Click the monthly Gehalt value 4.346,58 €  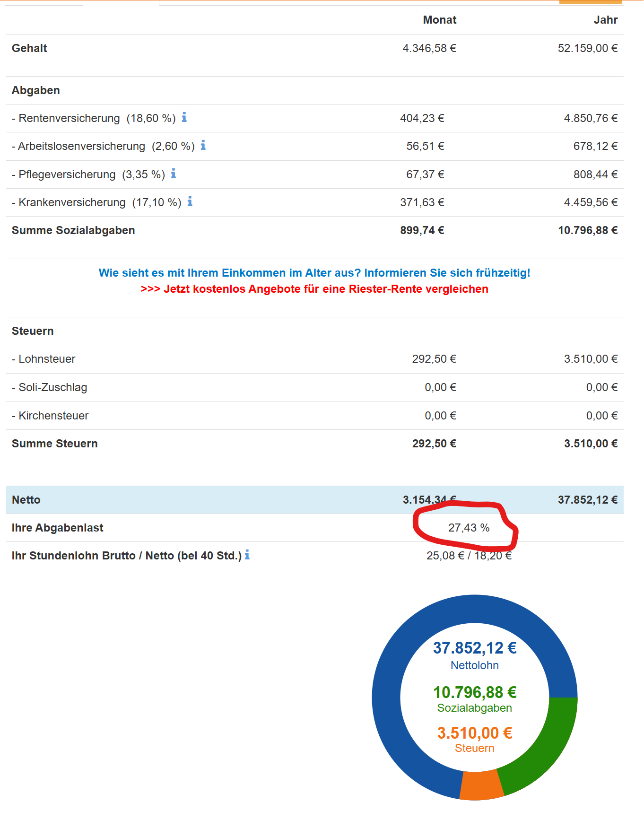429,48
